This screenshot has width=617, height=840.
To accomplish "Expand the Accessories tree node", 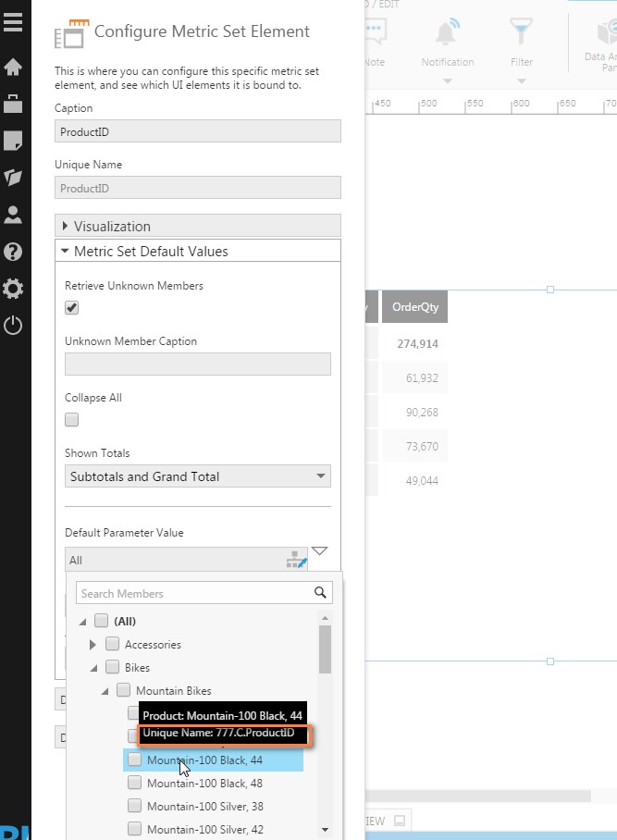I will click(93, 644).
